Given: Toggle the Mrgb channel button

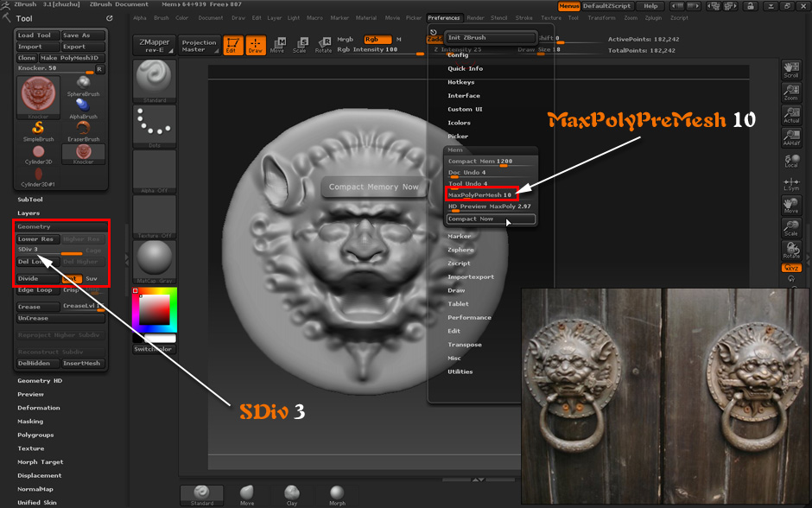Looking at the screenshot, I should [346, 40].
